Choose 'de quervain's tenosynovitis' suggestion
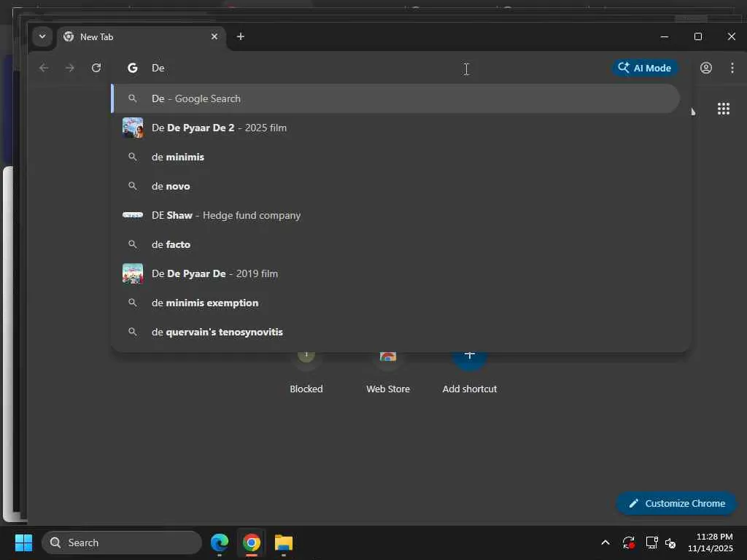This screenshot has height=560, width=747. pos(395,332)
